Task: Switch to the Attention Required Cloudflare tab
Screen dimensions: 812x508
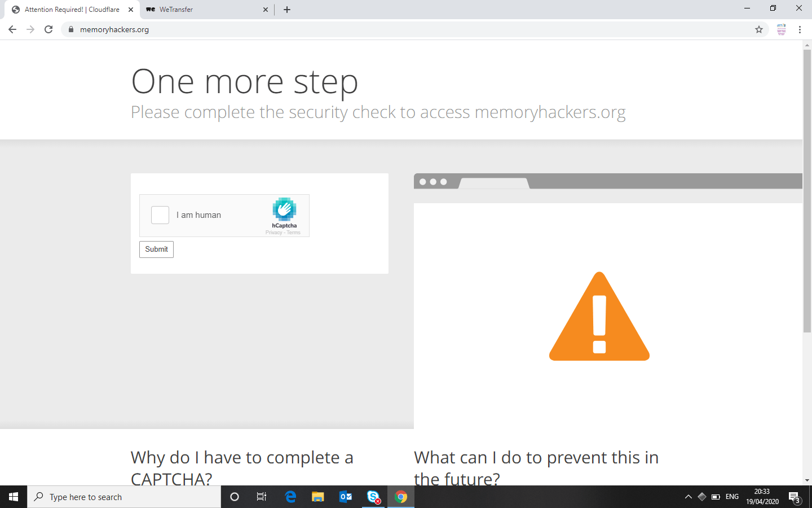Action: pyautogui.click(x=72, y=10)
